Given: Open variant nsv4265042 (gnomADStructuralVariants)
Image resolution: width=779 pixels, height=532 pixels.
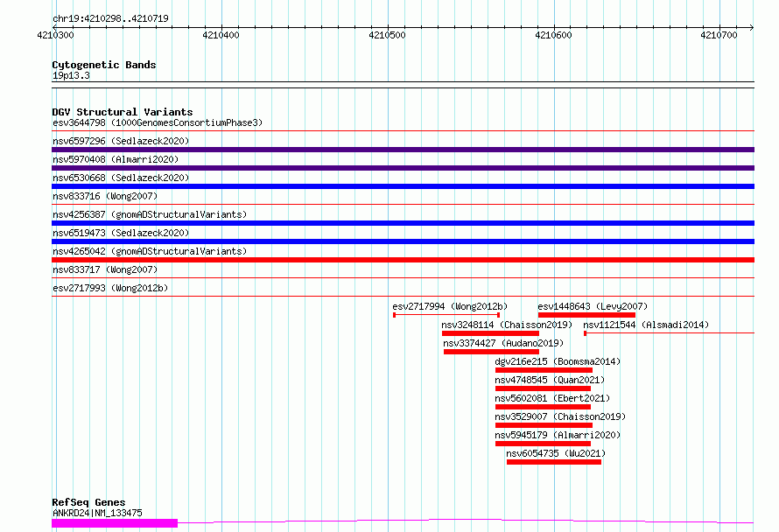Looking at the screenshot, I should (150, 251).
